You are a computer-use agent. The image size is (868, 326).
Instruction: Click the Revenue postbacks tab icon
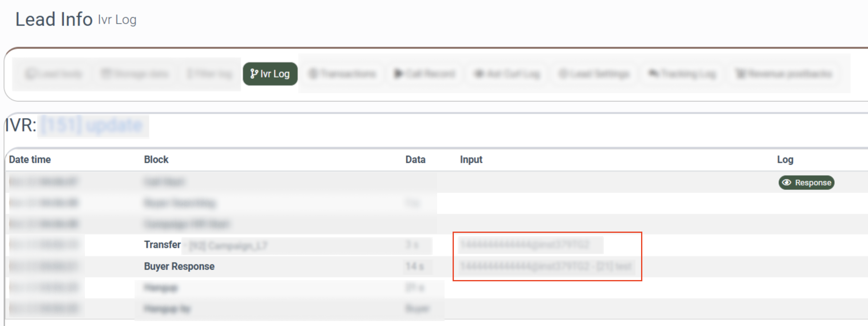coord(740,74)
